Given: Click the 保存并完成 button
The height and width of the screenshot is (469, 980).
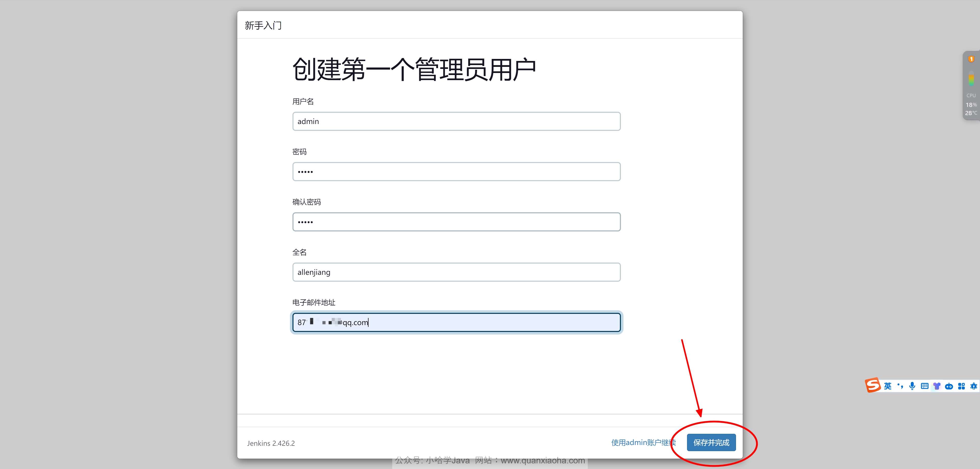Looking at the screenshot, I should tap(711, 442).
